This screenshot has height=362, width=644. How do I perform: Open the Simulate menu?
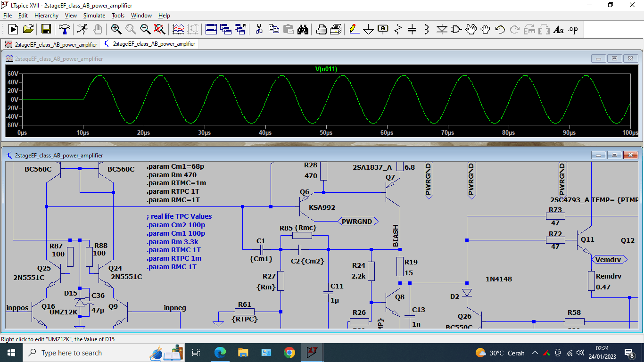[94, 16]
